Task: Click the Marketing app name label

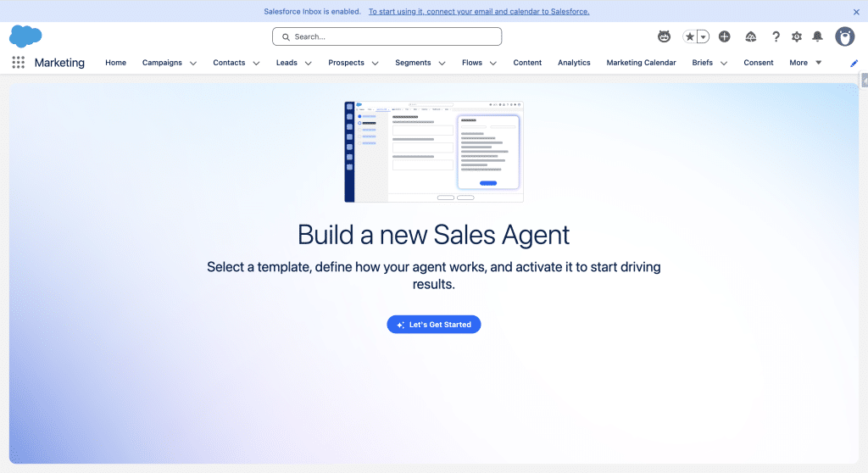Action: tap(59, 63)
